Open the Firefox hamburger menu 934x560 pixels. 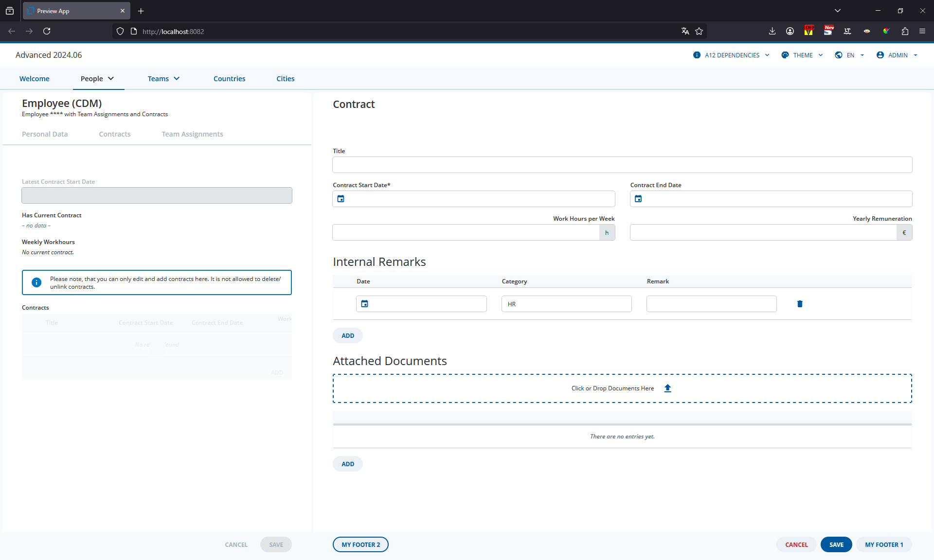922,31
